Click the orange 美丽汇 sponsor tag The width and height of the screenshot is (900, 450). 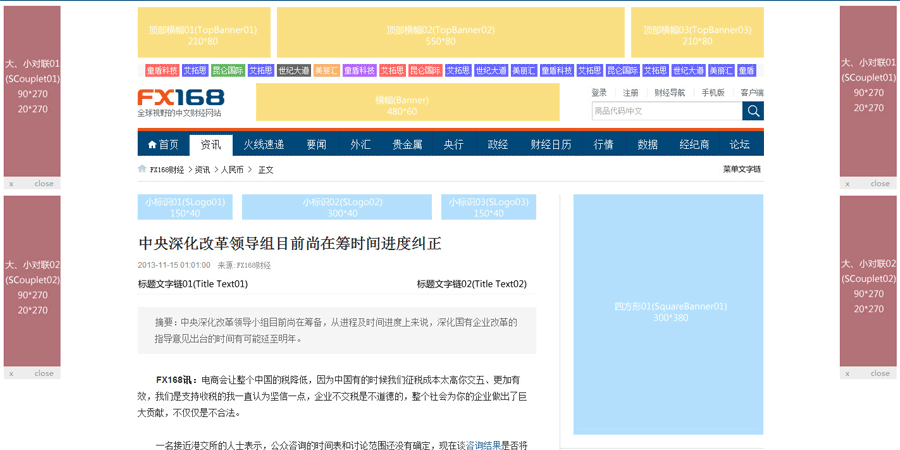click(x=326, y=71)
